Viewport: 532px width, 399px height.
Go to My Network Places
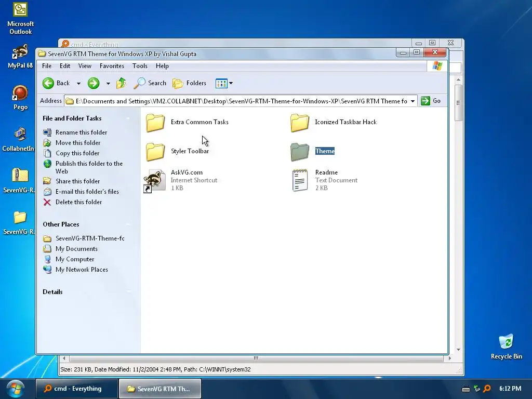point(82,270)
